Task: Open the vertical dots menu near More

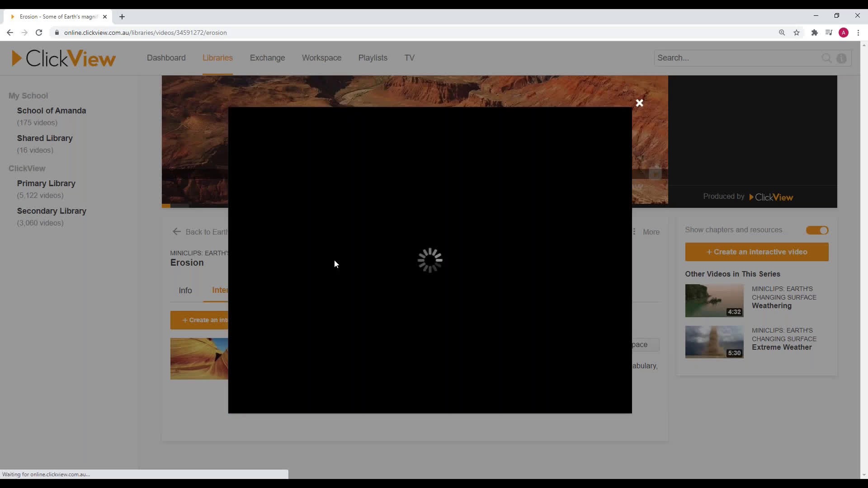Action: click(x=634, y=231)
